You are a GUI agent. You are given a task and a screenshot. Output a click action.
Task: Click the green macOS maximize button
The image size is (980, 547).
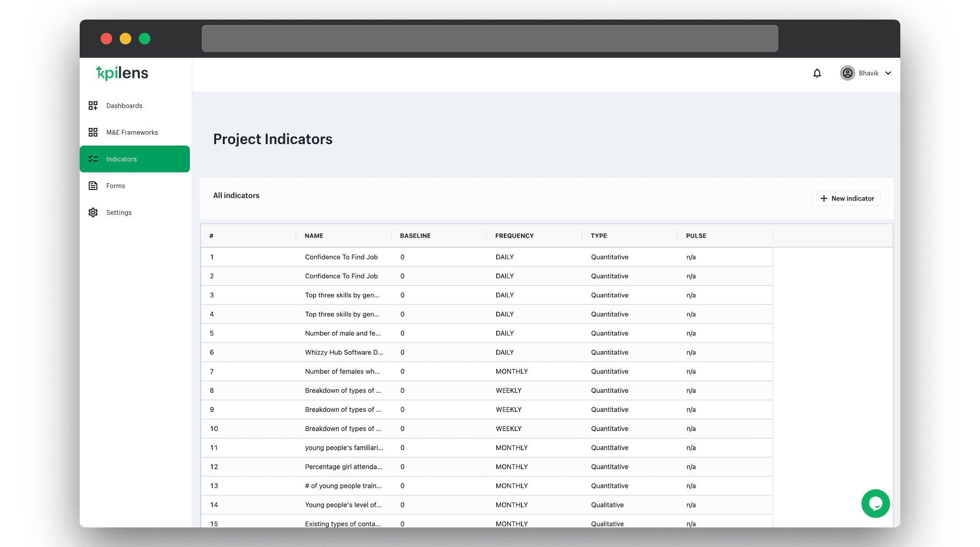[x=145, y=39]
